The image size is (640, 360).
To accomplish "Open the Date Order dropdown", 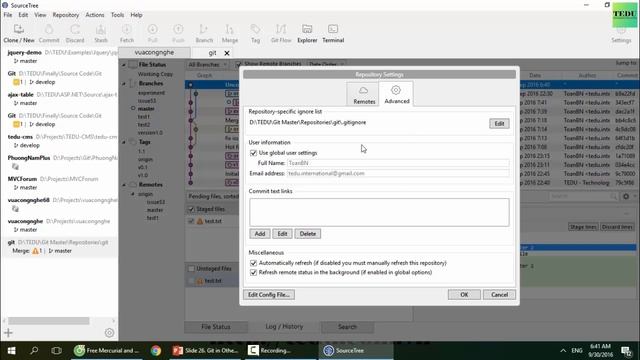I will pos(325,64).
